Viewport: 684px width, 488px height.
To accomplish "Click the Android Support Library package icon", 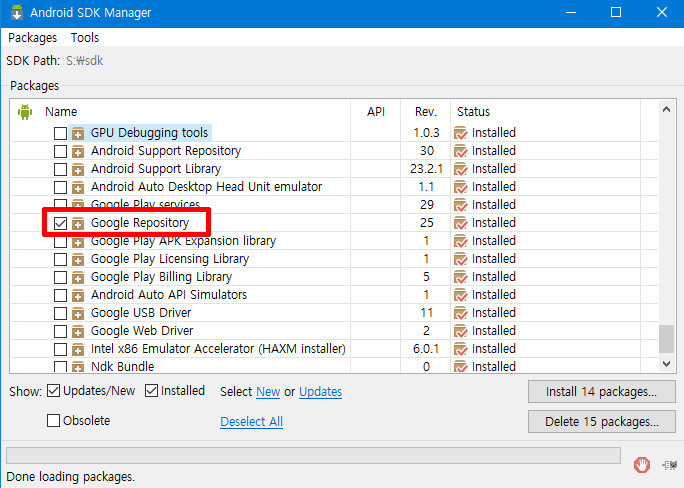I will (78, 169).
